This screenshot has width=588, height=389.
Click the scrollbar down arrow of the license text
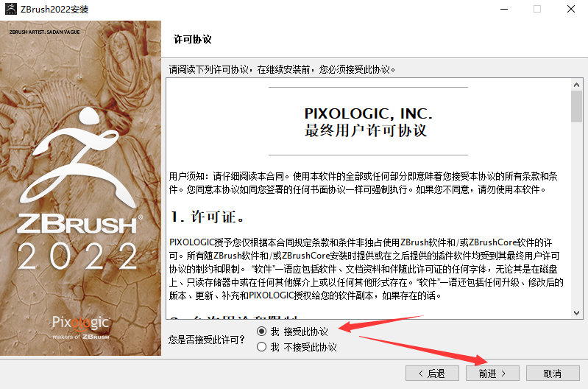tap(577, 313)
